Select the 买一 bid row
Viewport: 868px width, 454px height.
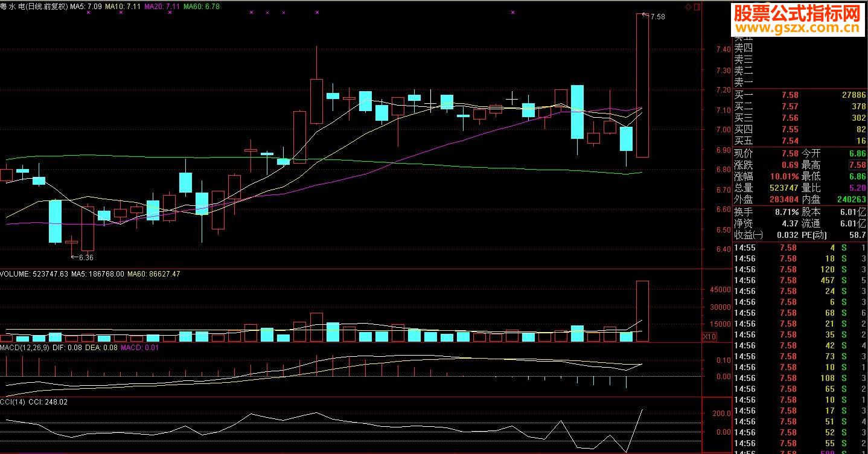800,95
